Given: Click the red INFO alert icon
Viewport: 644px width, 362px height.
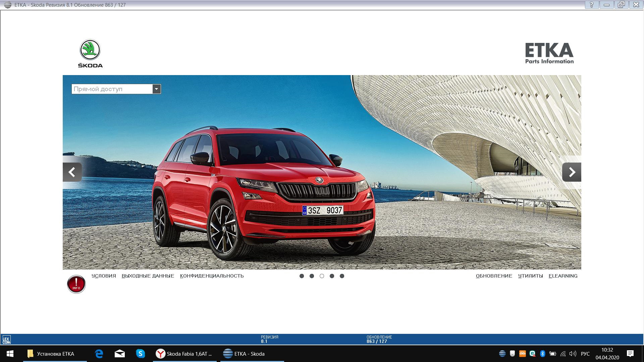Looking at the screenshot, I should (76, 284).
